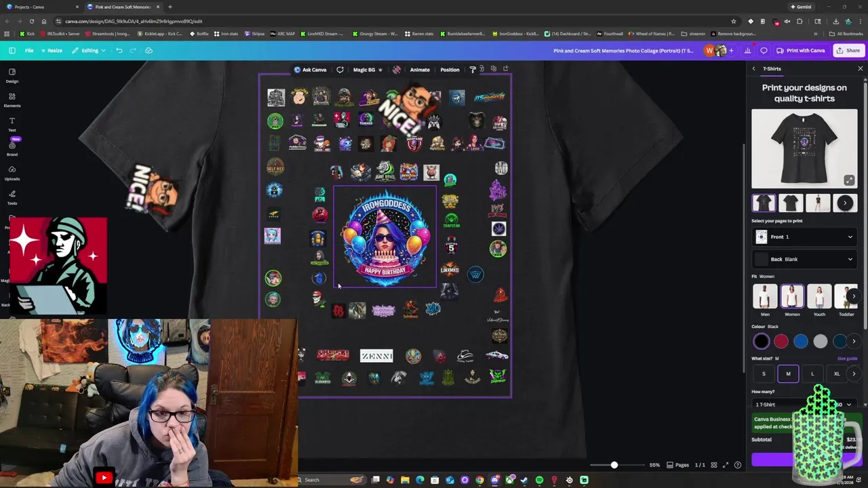Expand the Editing mode dropdown
The height and width of the screenshot is (488, 868).
(88, 50)
